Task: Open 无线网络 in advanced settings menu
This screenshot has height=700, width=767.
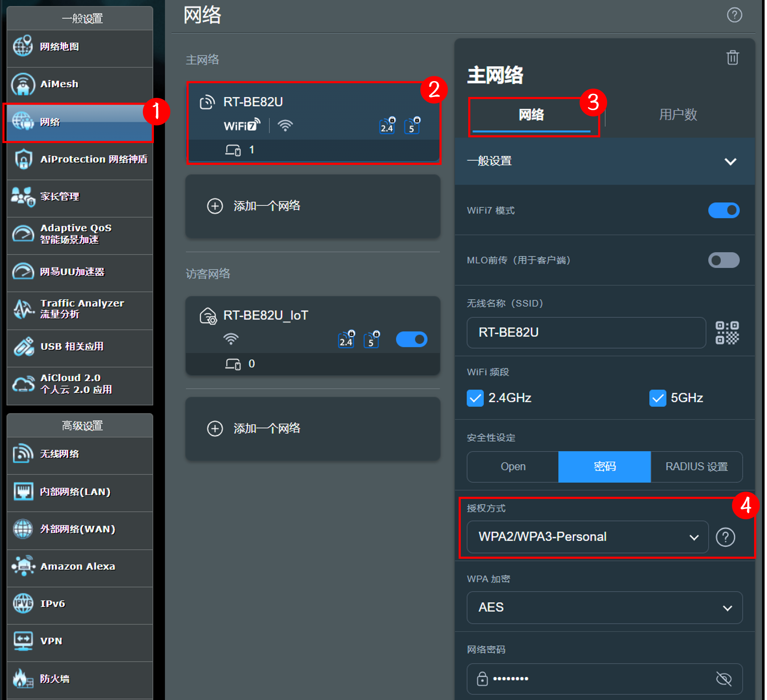Action: click(x=80, y=455)
